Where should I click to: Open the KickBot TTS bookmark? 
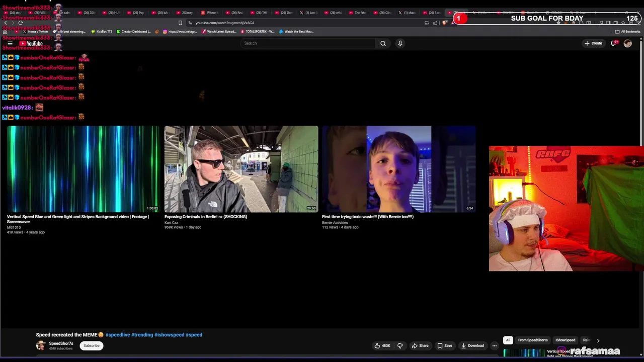coord(101,31)
